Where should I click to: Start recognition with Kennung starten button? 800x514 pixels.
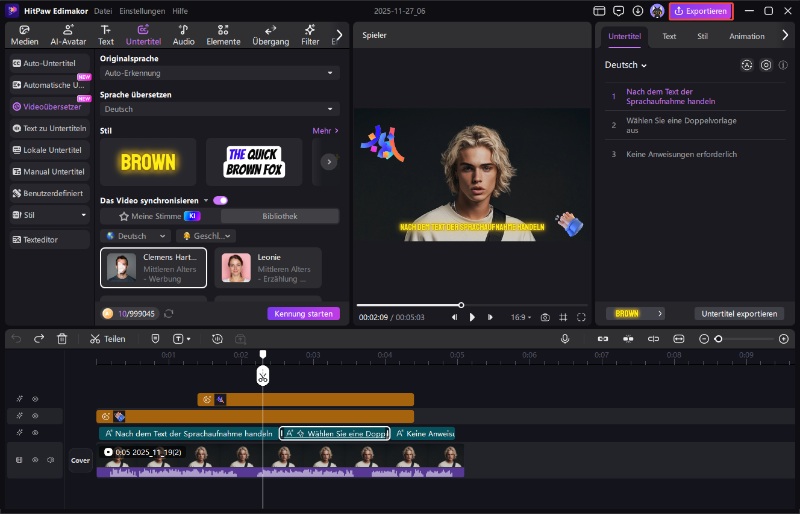303,313
